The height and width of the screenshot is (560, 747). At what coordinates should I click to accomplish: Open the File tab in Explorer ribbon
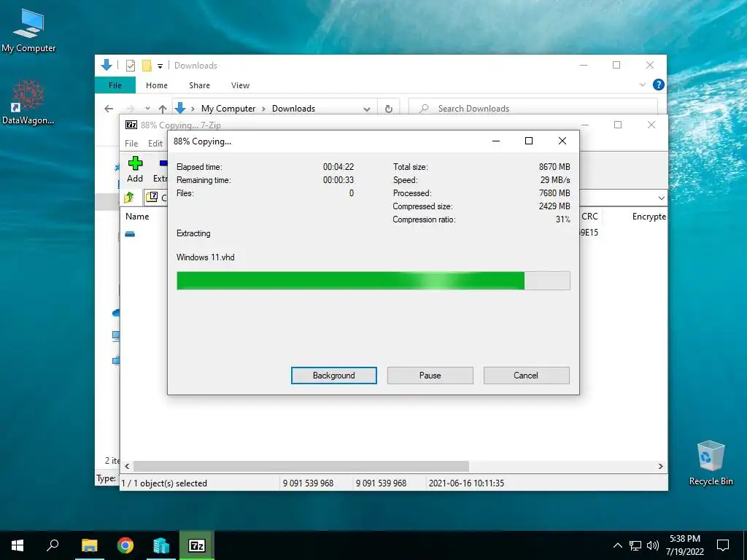tap(115, 85)
